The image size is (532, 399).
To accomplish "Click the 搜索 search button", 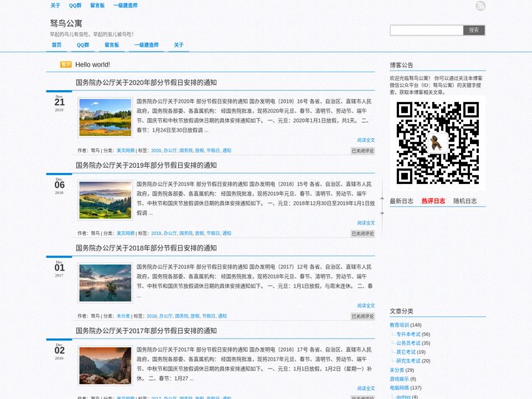I will click(474, 30).
